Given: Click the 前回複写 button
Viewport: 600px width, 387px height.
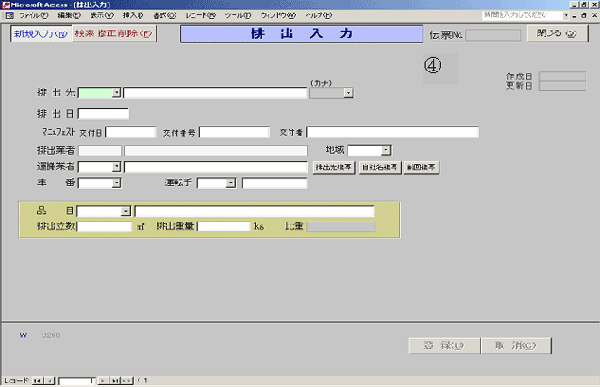Looking at the screenshot, I should [421, 167].
